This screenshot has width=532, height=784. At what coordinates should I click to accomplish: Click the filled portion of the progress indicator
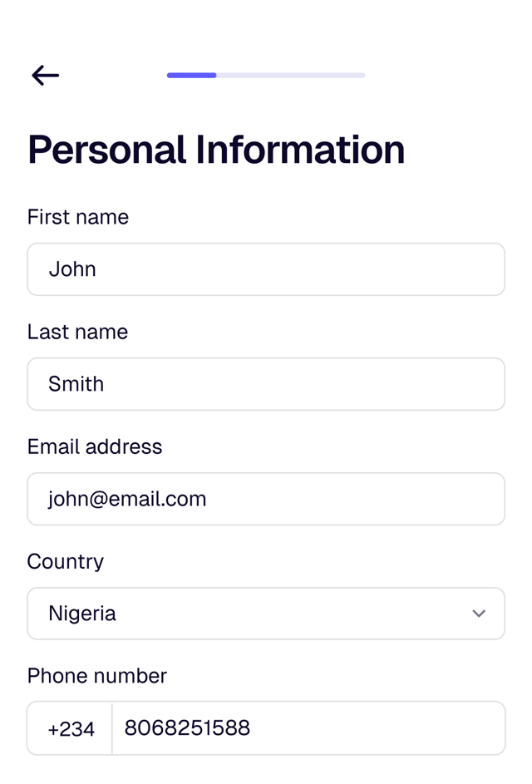(191, 75)
